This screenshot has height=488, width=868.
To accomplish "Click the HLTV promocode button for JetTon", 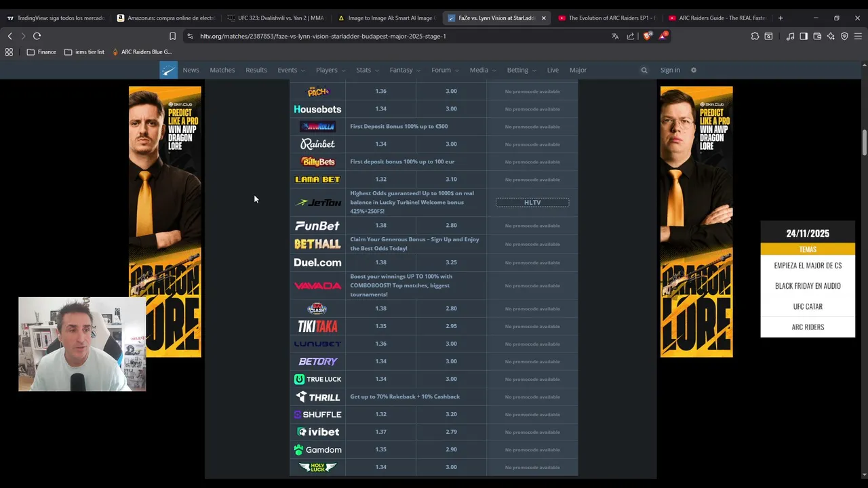I will [532, 203].
